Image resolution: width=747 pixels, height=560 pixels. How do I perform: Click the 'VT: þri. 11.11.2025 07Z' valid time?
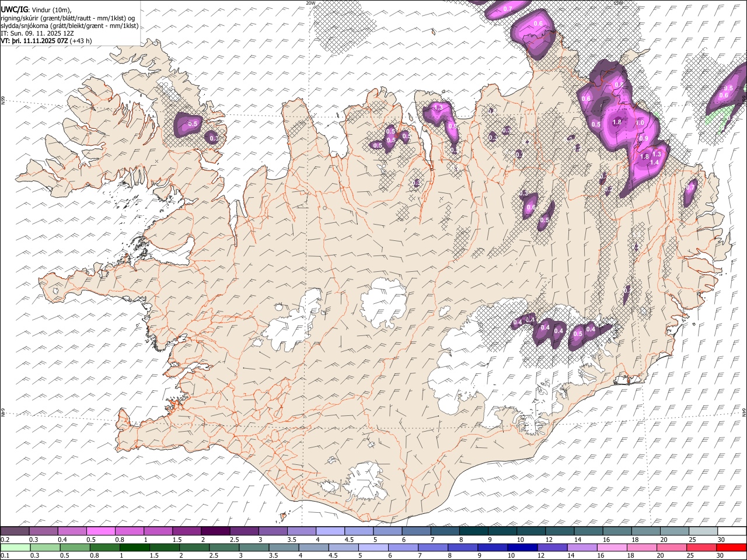[x=34, y=41]
